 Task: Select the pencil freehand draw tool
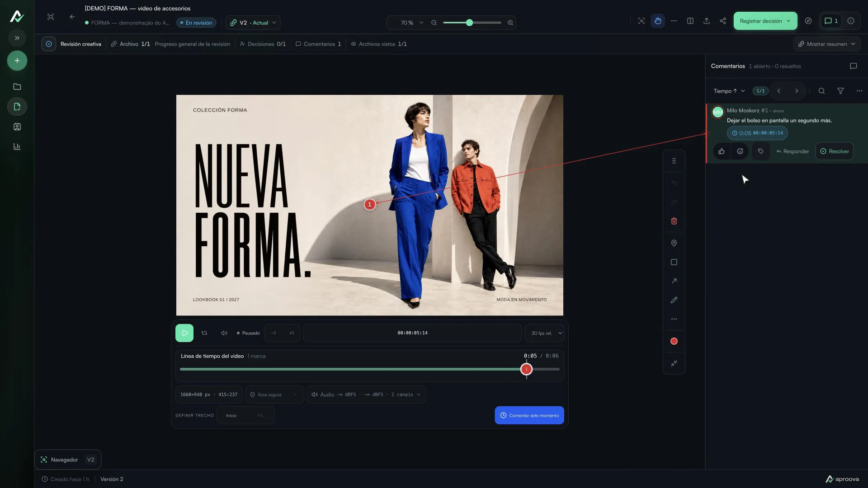click(674, 300)
